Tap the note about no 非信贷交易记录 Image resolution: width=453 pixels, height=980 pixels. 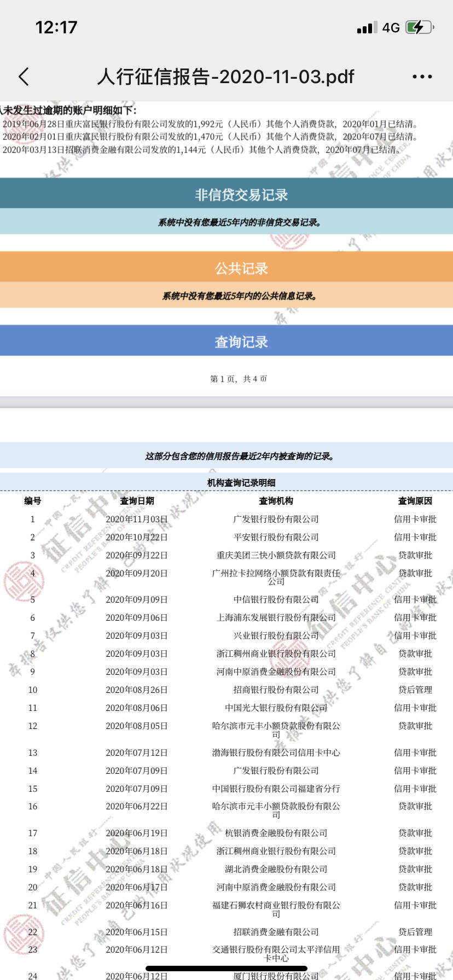[240, 223]
